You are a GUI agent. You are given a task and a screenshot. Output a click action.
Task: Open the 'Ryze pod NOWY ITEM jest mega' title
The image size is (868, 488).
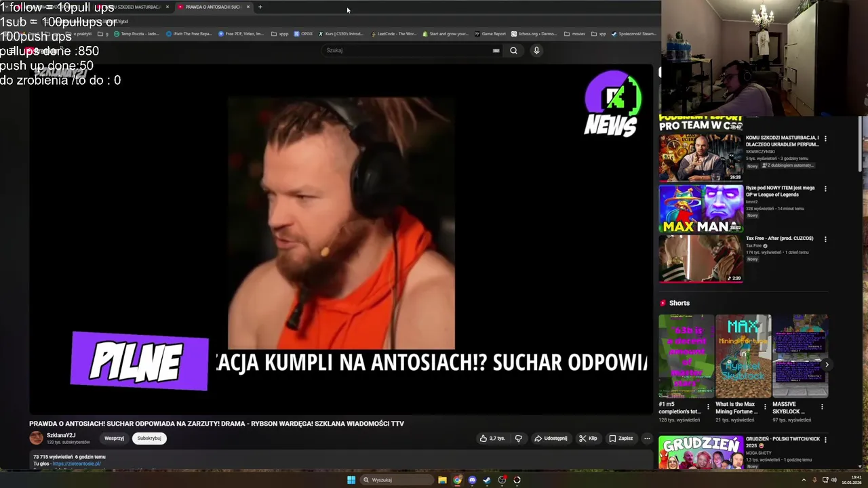(780, 191)
